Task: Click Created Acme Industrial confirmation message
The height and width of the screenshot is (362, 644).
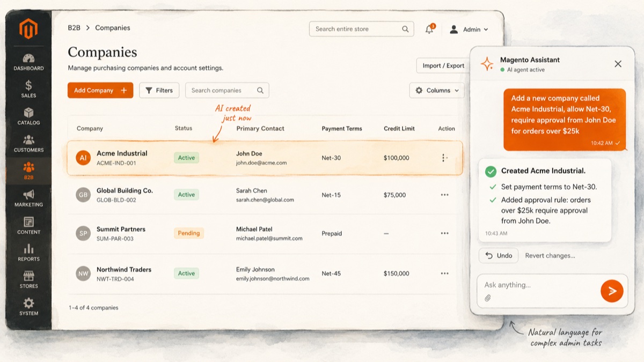Action: (x=545, y=200)
